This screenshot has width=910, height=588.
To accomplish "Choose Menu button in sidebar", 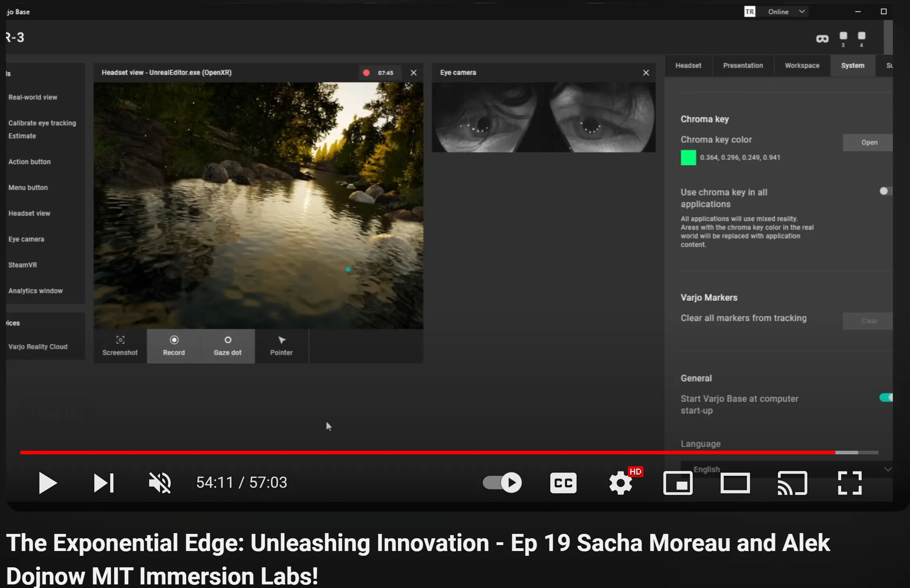I will pos(28,188).
